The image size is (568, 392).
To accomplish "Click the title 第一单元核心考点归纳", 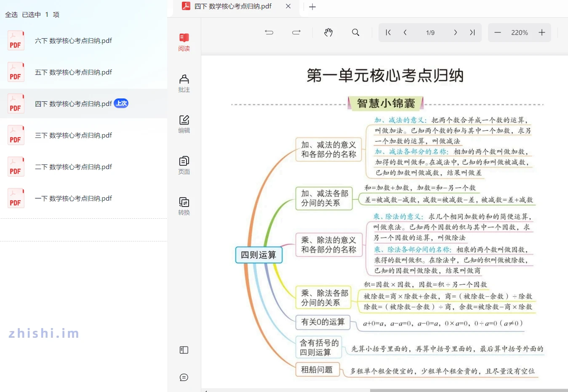I will pyautogui.click(x=385, y=76).
